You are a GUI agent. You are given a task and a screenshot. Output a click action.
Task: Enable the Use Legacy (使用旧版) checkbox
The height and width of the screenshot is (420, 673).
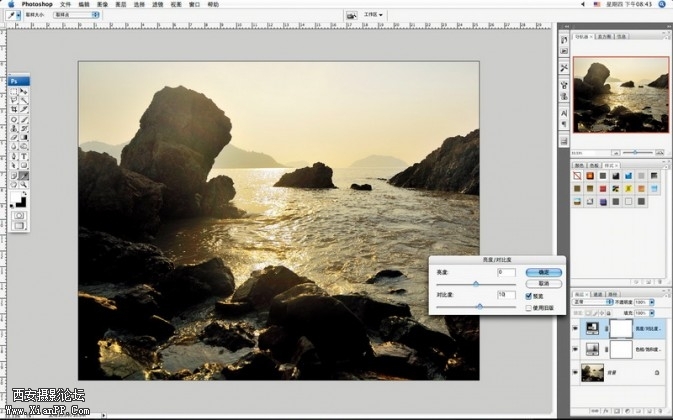(x=528, y=307)
